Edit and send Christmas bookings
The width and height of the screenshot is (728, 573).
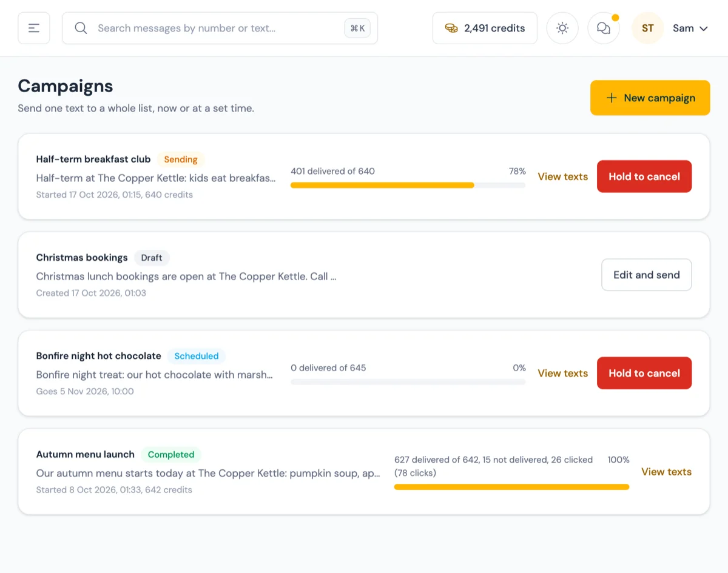647,275
